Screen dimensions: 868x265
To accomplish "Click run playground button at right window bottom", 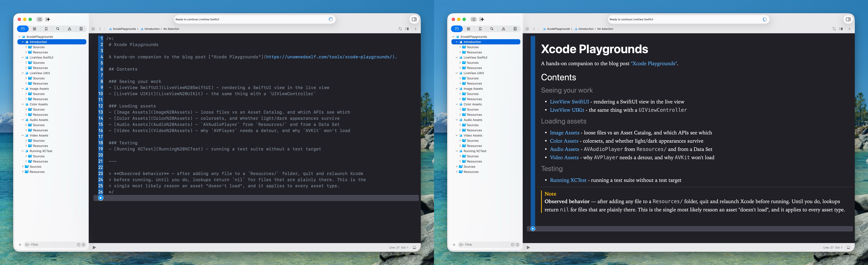I will point(528,247).
